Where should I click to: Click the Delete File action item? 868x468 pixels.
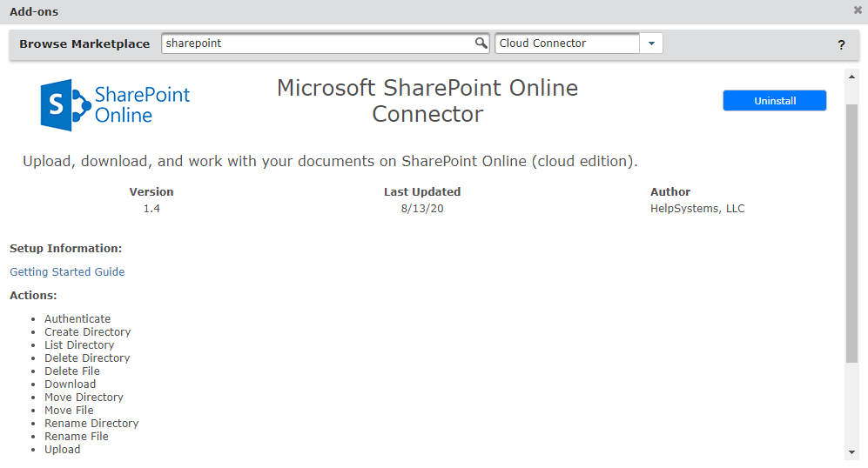(x=72, y=371)
